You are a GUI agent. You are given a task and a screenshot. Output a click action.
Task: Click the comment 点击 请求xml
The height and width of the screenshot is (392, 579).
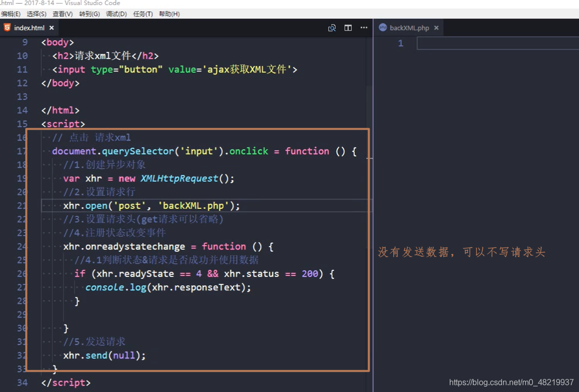pyautogui.click(x=91, y=137)
